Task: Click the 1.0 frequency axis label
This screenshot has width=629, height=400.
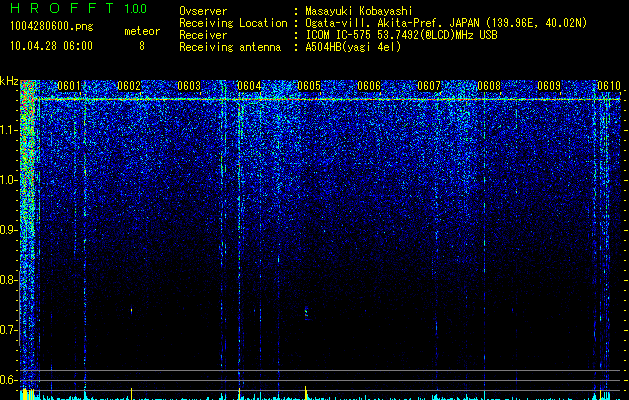Action: coord(9,180)
